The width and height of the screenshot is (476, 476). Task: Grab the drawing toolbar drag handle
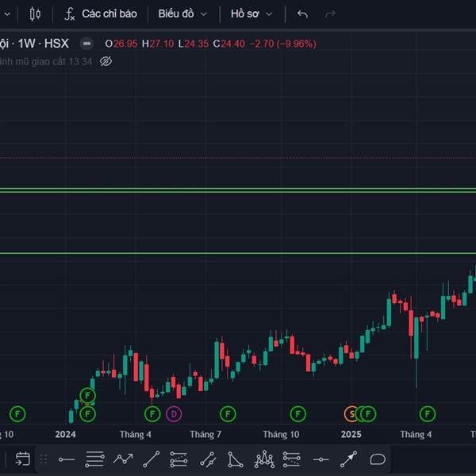pyautogui.click(x=44, y=459)
